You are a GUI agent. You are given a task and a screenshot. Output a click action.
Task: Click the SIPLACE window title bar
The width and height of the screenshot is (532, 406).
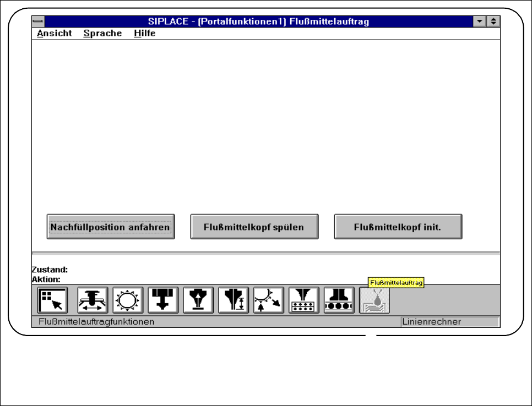(258, 21)
